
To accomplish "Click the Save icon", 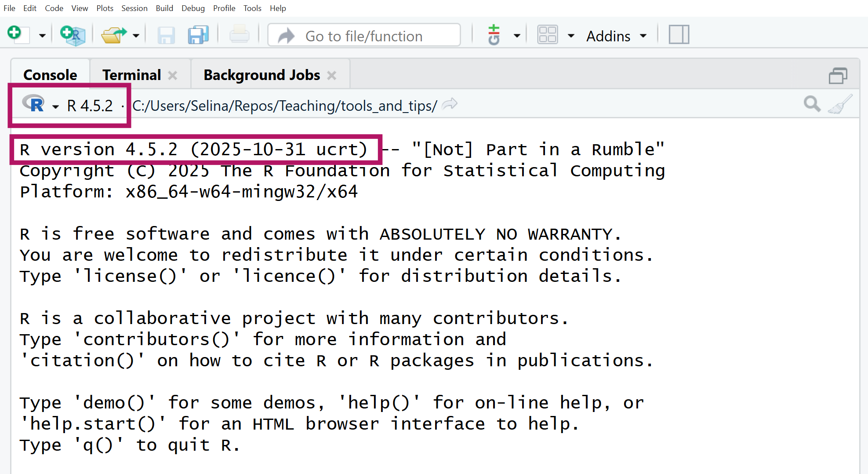I will (166, 35).
